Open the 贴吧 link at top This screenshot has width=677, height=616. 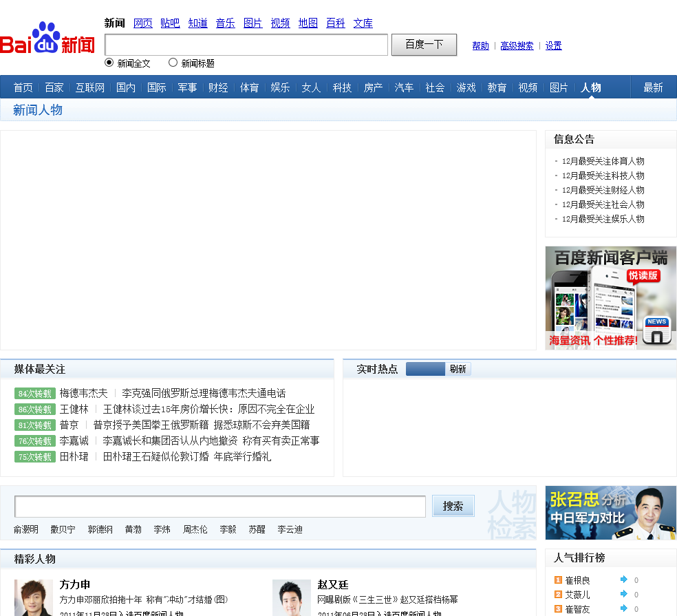tap(170, 23)
